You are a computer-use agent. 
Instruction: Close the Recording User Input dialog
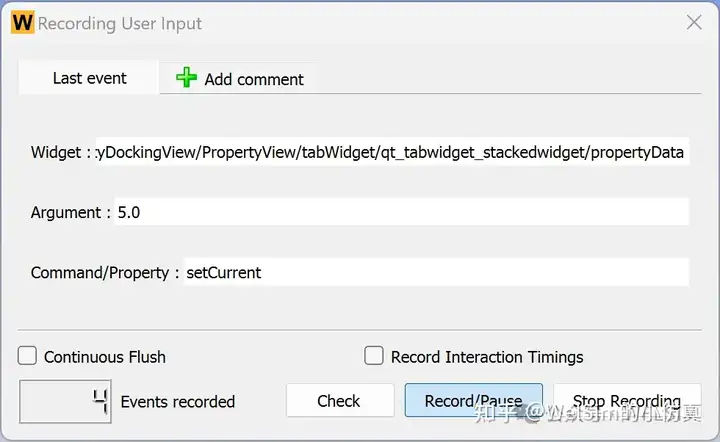[x=694, y=22]
